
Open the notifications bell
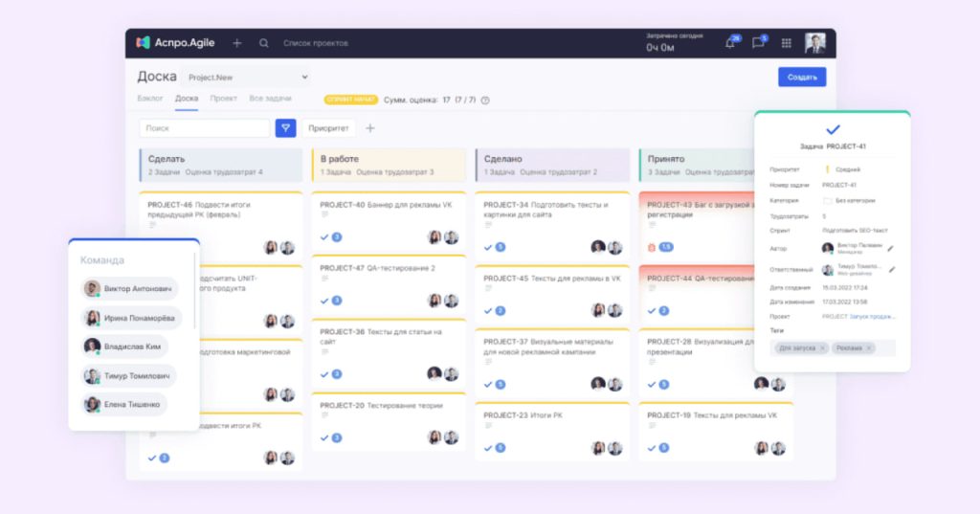click(730, 43)
